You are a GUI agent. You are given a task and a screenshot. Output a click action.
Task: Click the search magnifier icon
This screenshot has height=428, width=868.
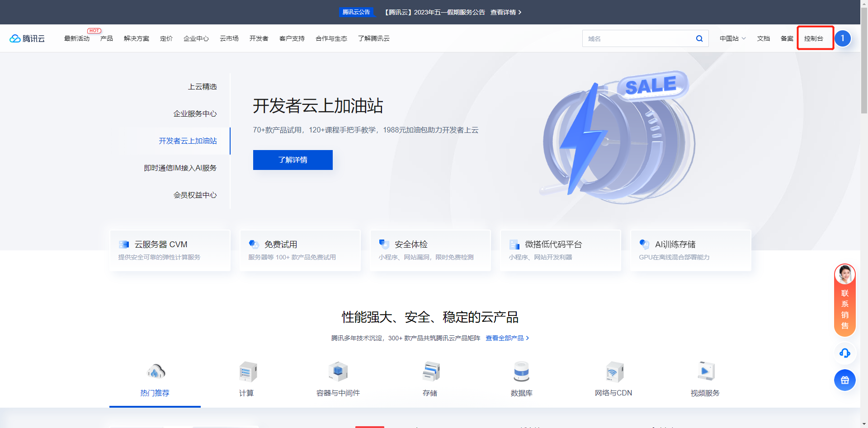click(699, 38)
